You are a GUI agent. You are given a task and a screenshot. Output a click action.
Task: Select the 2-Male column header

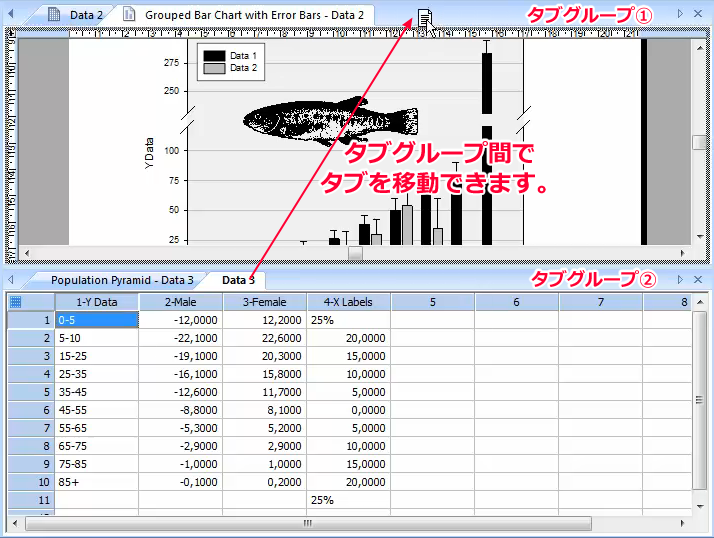180,302
